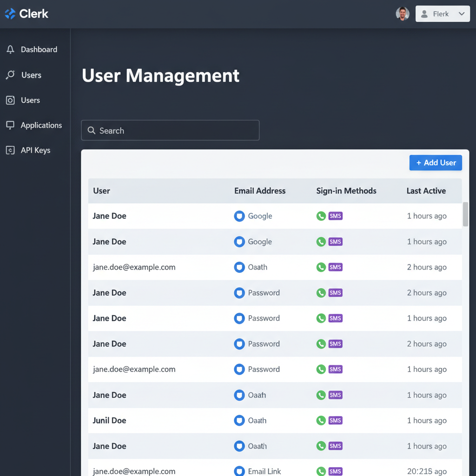Click jane.doe@example.com in the Password row
This screenshot has height=476, width=476.
pos(134,369)
